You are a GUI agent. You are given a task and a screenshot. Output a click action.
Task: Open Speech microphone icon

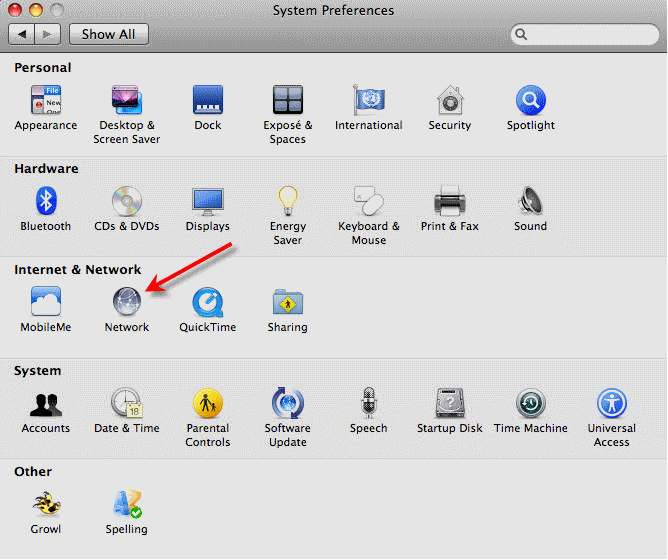click(369, 402)
